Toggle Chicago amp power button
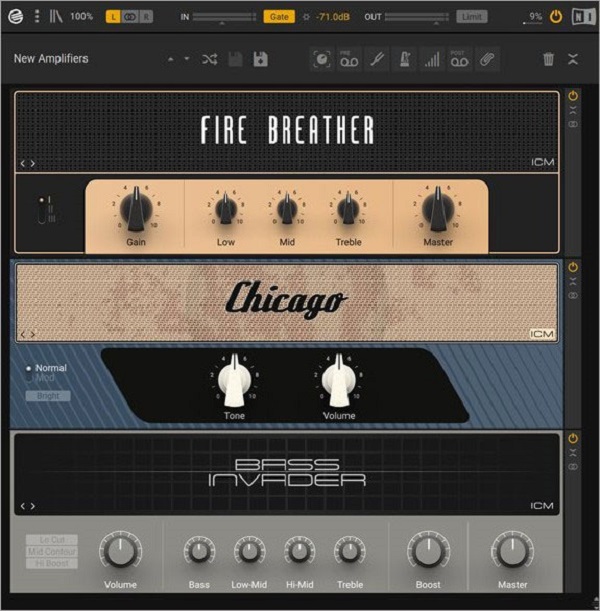Viewport: 600px width, 611px height. [x=573, y=267]
